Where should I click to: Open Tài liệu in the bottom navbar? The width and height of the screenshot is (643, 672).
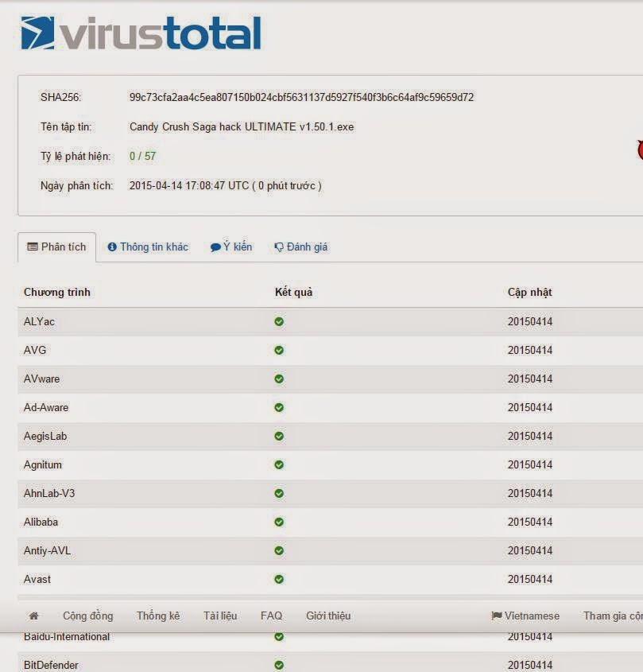[x=220, y=616]
